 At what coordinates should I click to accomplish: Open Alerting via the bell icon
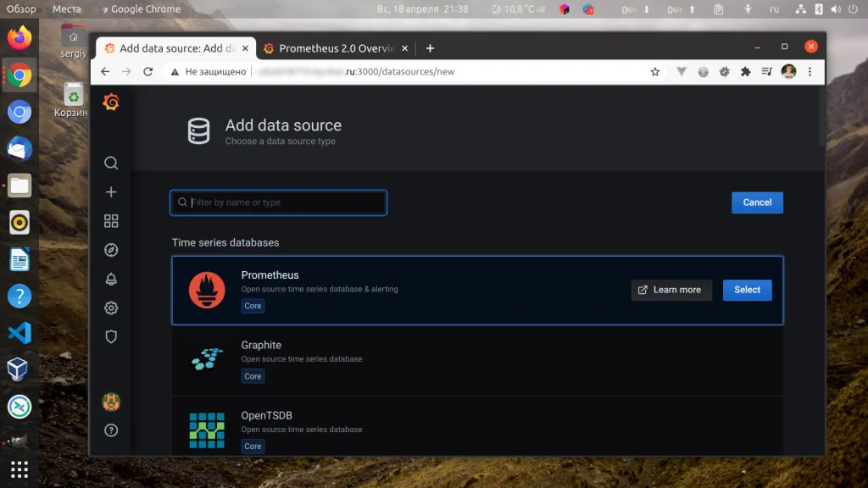pyautogui.click(x=111, y=279)
